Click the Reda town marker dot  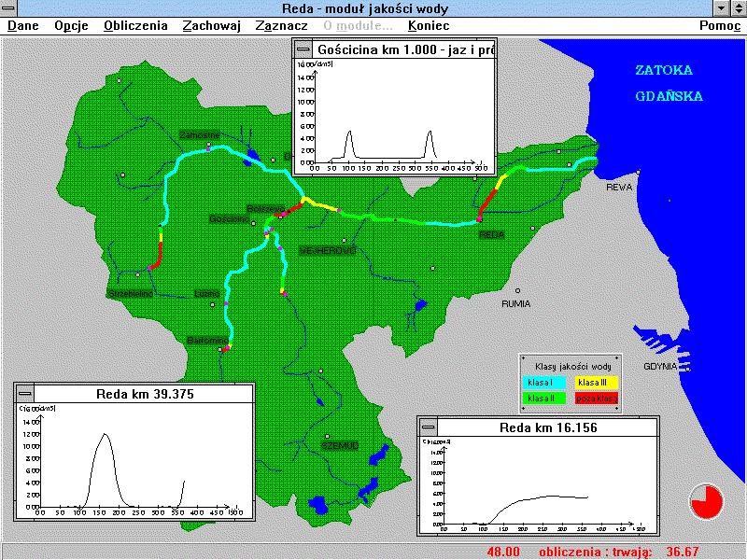[479, 220]
